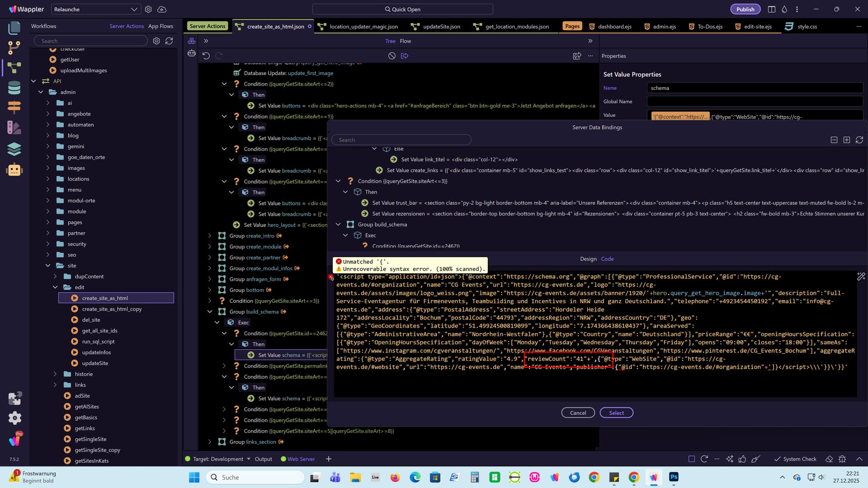Switch to App Flows panel

point(160,26)
